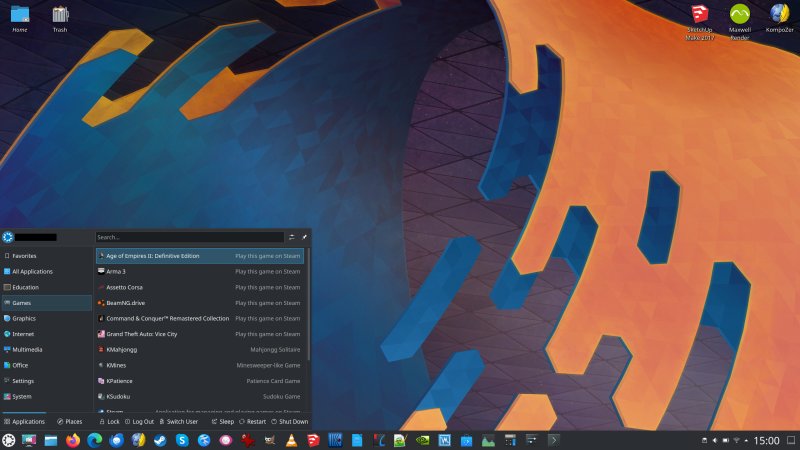Open the NVIDIA settings taskbar icon
This screenshot has height=450, width=800.
422,440
